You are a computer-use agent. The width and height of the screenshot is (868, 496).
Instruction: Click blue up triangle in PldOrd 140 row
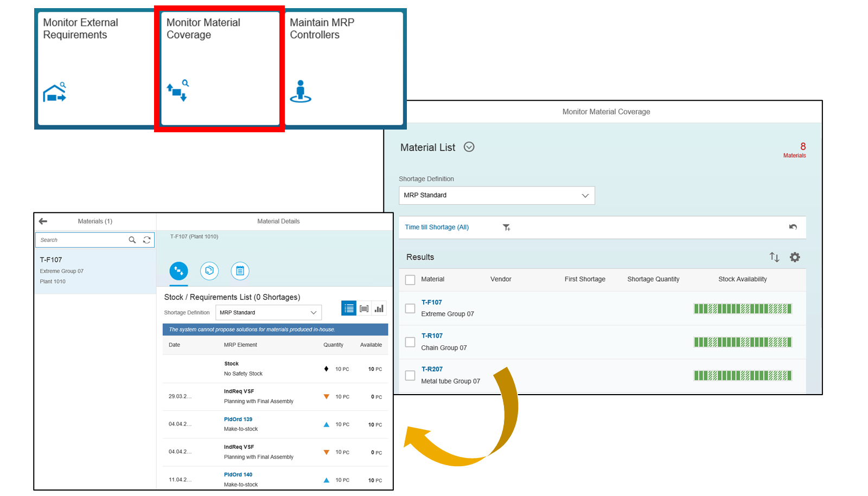327,480
